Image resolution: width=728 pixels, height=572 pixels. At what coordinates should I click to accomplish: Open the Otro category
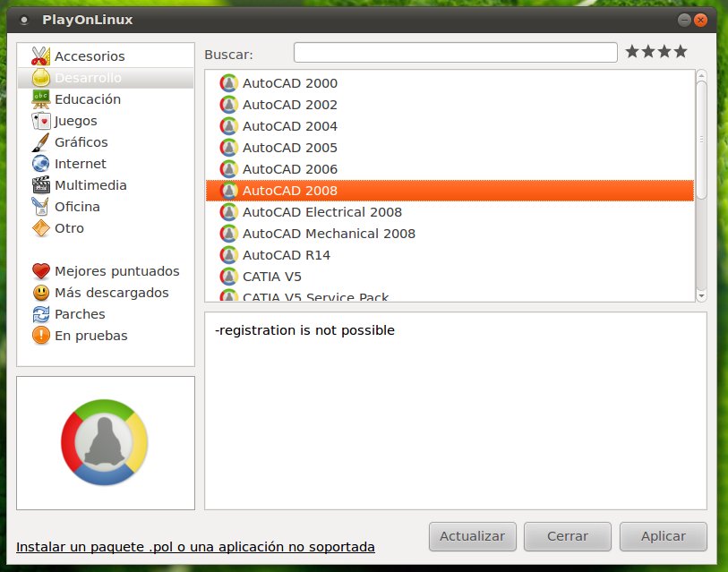click(x=106, y=228)
